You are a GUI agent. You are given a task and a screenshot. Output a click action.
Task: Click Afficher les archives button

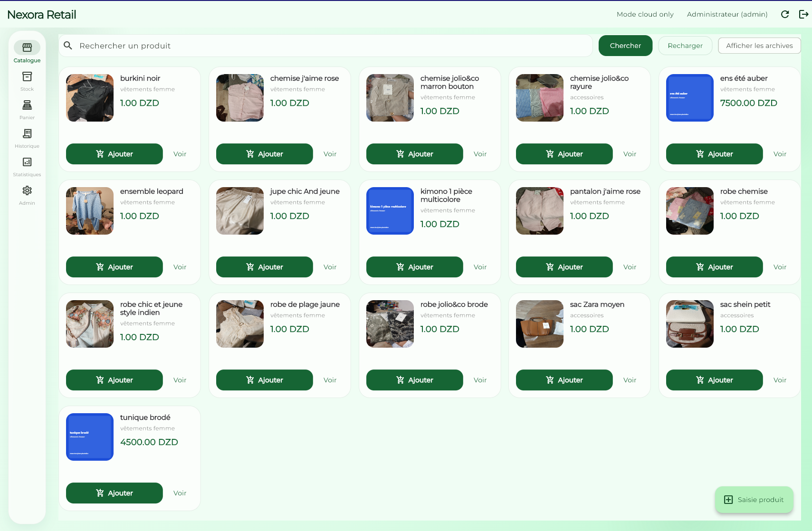pyautogui.click(x=759, y=46)
